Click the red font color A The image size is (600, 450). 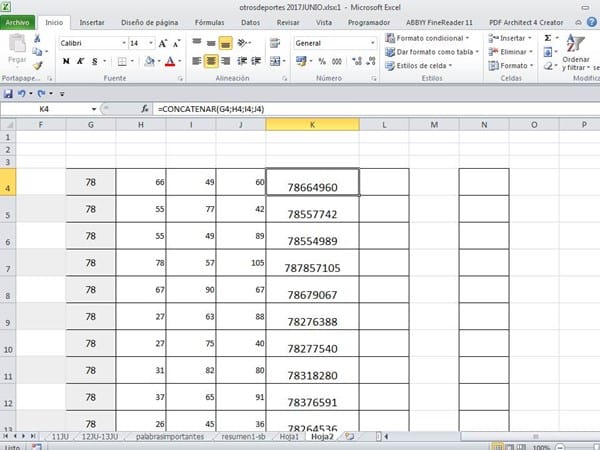coord(170,61)
